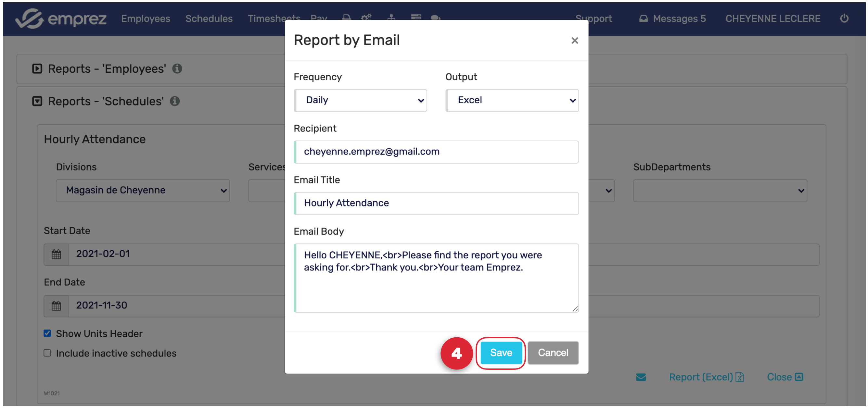Collapse Reports 'Schedules' section
The image size is (868, 411).
[x=37, y=101]
